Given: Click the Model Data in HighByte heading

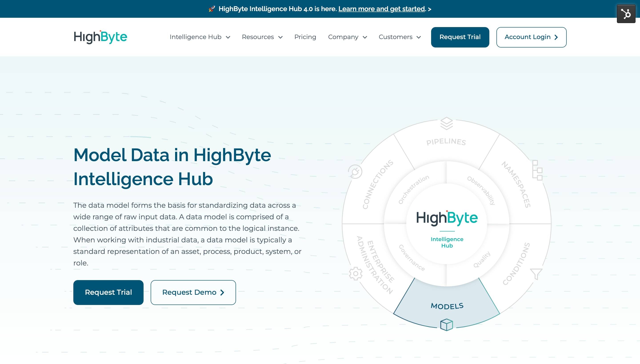Looking at the screenshot, I should click(172, 167).
